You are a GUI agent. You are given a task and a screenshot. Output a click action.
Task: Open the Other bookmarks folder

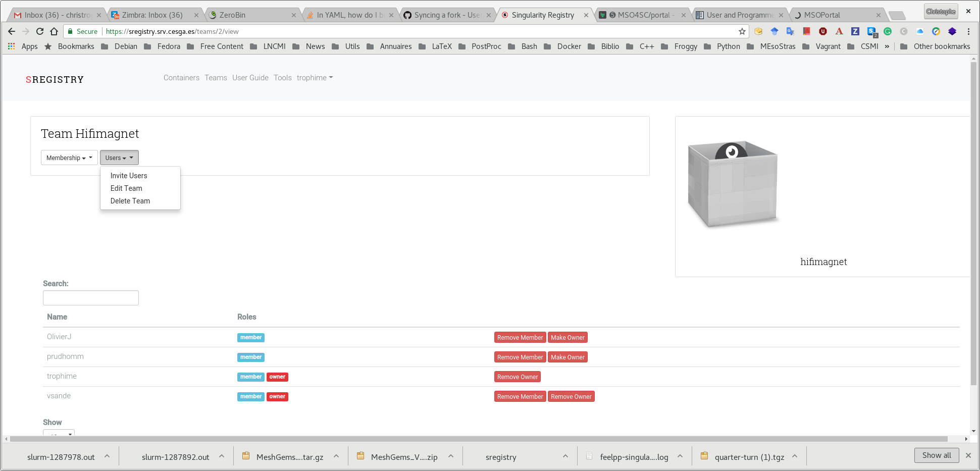pos(935,46)
